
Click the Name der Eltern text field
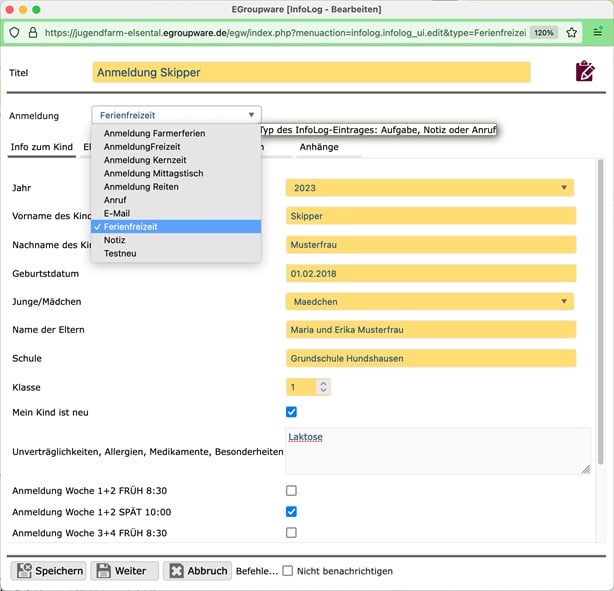(431, 330)
